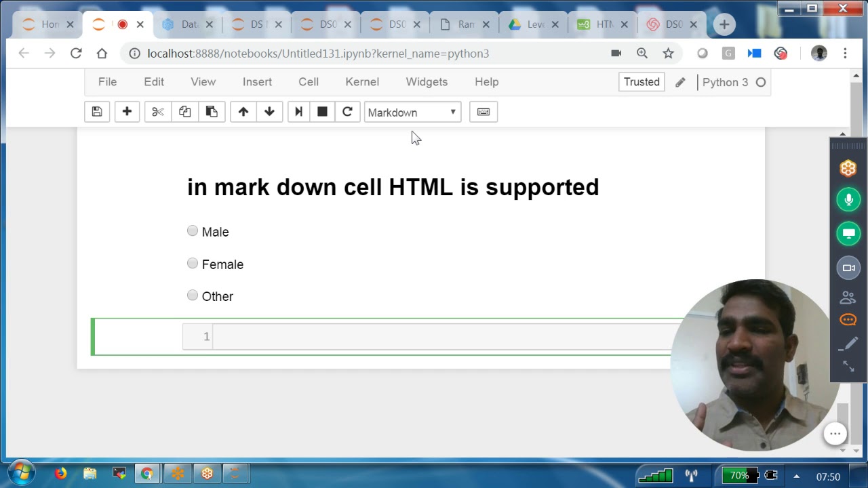Open the Markdown cell type dropdown
Viewport: 868px width, 488px height.
(412, 113)
